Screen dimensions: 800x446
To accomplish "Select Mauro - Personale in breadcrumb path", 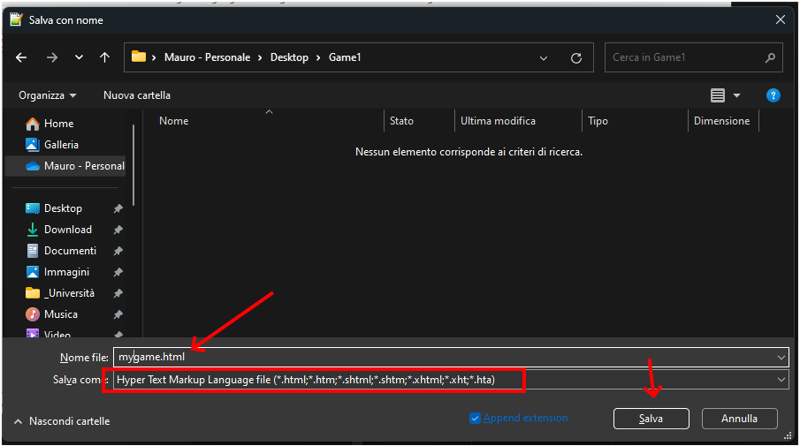I will click(207, 57).
